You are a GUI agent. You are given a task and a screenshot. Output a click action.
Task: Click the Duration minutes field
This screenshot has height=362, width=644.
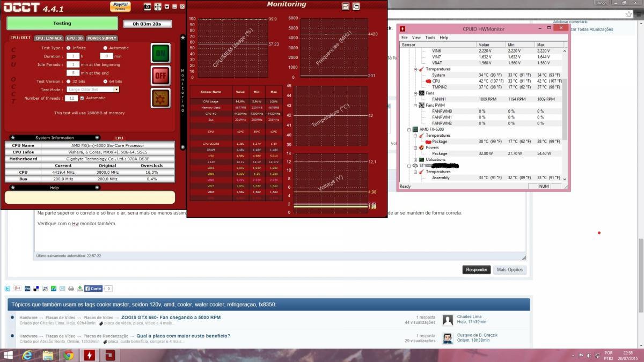(x=106, y=56)
